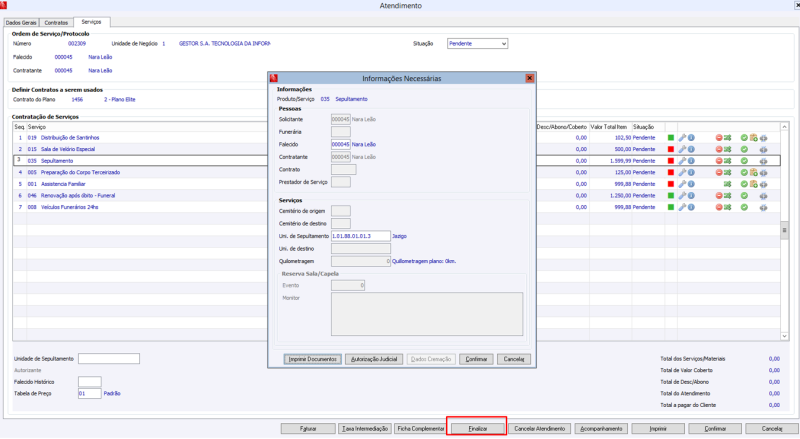Open the info icon for Distribuição de Santinhos
This screenshot has width=800, height=439.
click(x=691, y=138)
